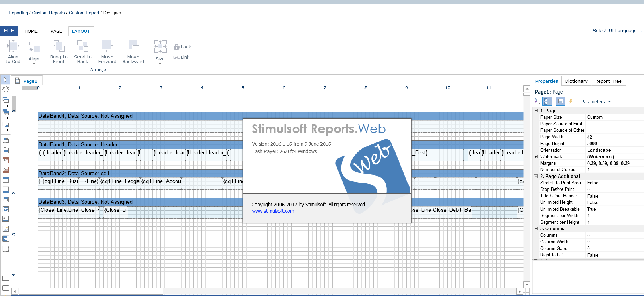The width and height of the screenshot is (644, 296).
Task: Pick the rectangle primitive tool
Action: click(5, 278)
